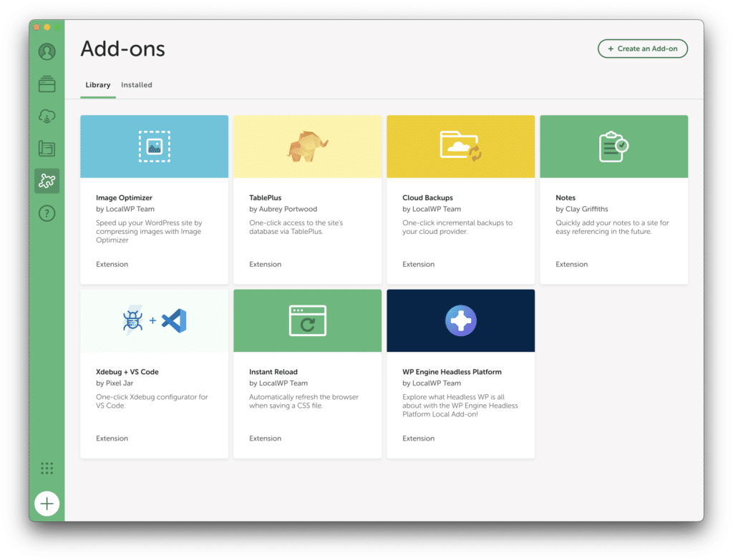Click the Cloud Backups folder sync icon
Viewport: 733px width, 560px height.
pyautogui.click(x=461, y=146)
